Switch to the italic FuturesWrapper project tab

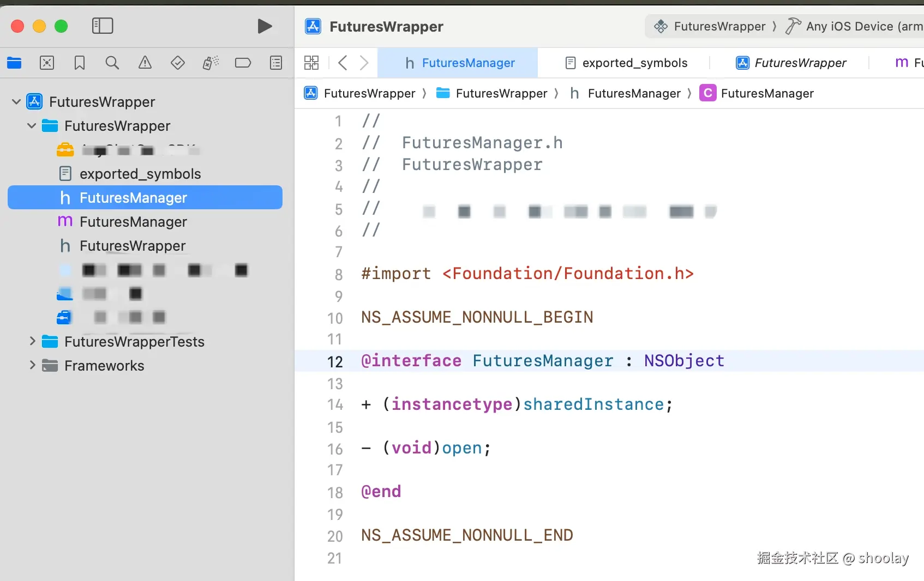(x=791, y=63)
